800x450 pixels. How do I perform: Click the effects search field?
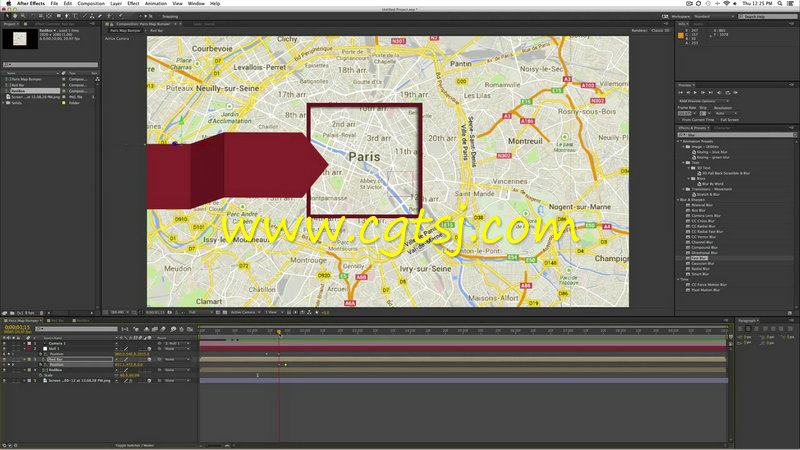pyautogui.click(x=736, y=135)
